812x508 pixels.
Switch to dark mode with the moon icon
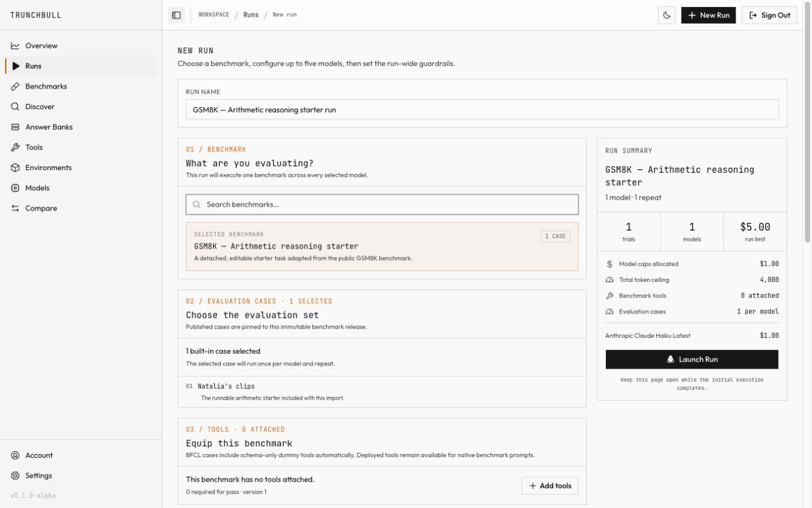(x=667, y=15)
